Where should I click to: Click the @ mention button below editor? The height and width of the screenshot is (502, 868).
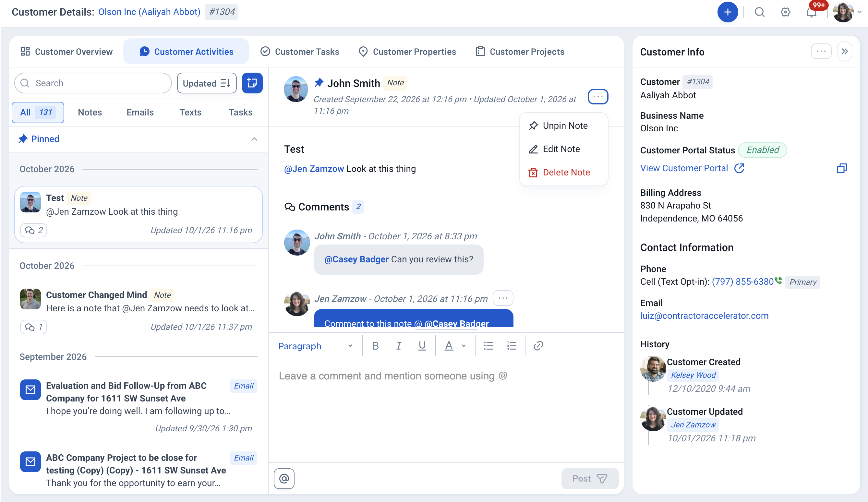[284, 478]
